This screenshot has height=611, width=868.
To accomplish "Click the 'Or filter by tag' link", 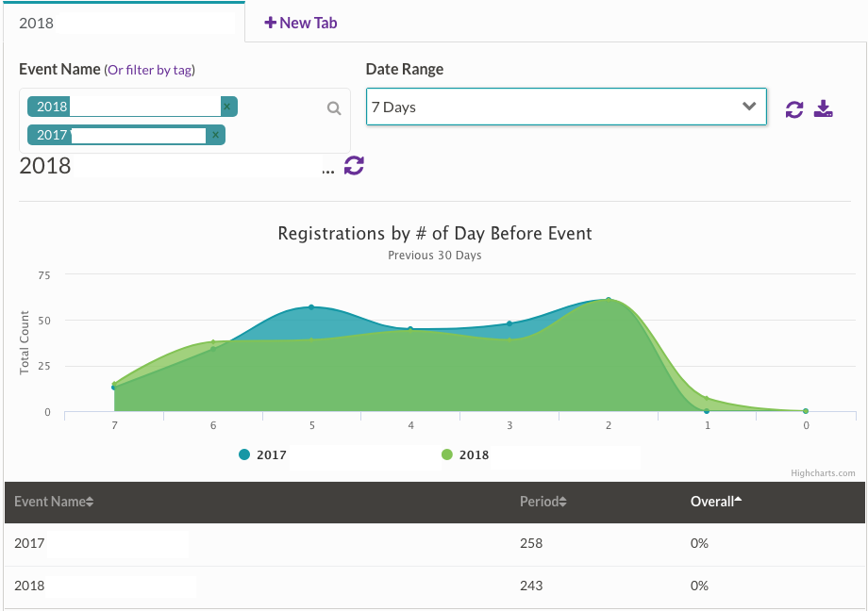I will coord(151,70).
